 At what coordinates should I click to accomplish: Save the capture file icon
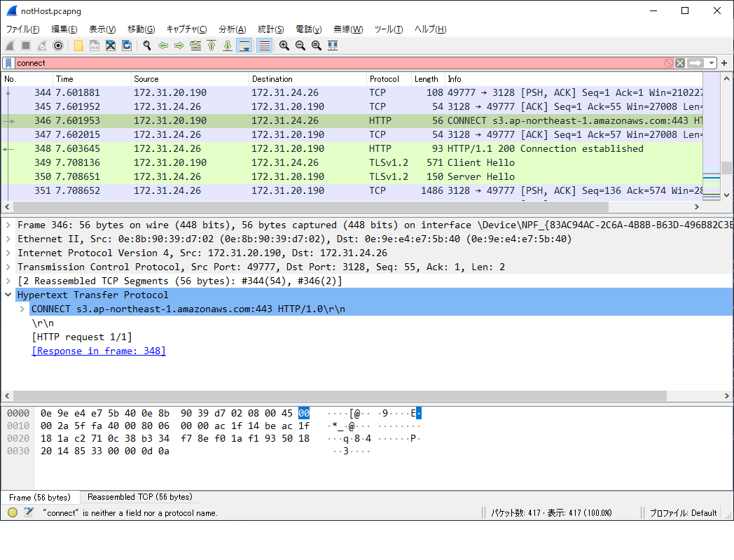pyautogui.click(x=95, y=45)
